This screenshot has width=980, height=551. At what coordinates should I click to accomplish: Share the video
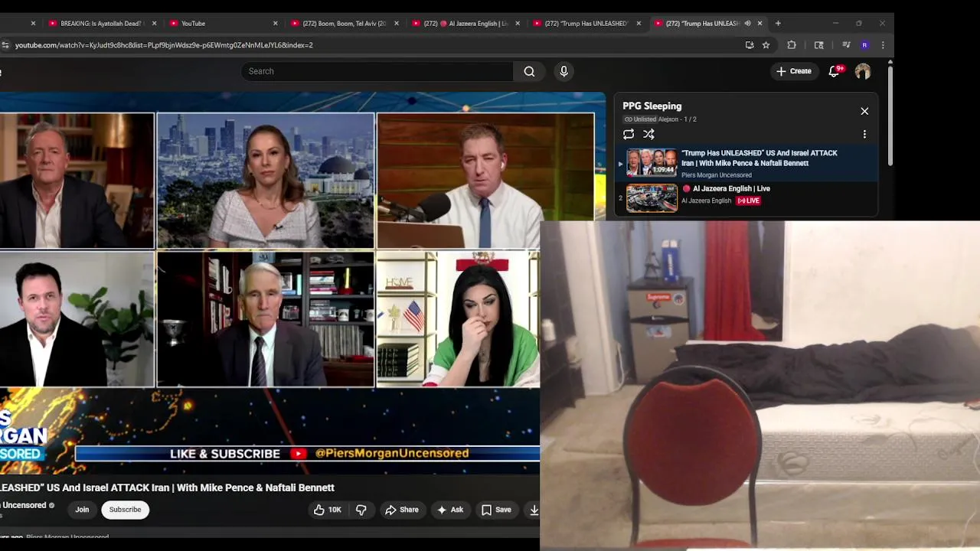402,510
